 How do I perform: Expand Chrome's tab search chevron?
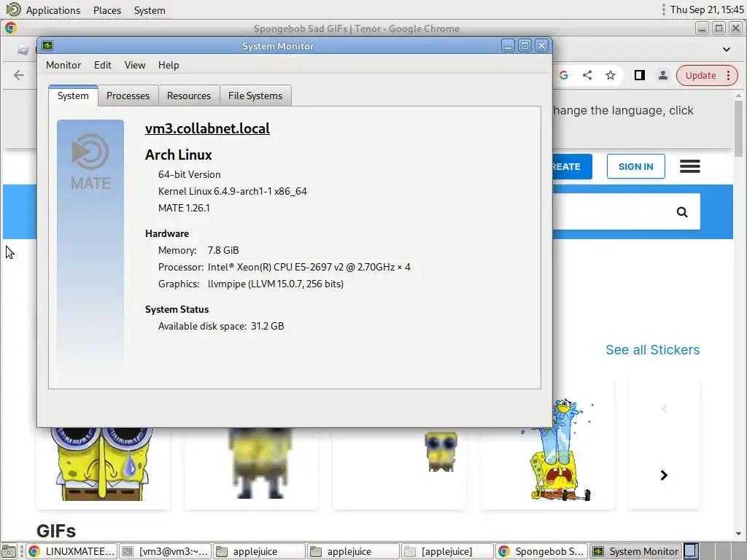tap(726, 49)
